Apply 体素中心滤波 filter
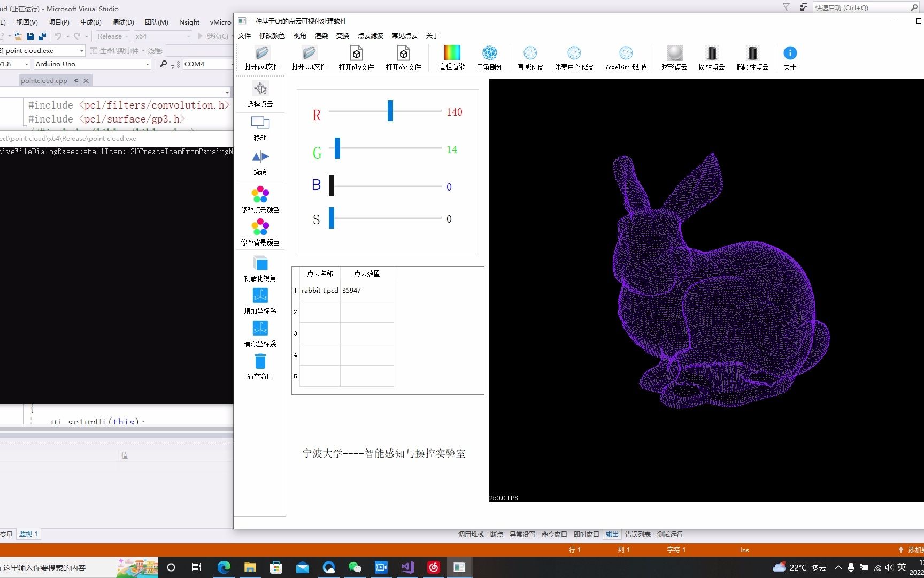 (x=574, y=58)
